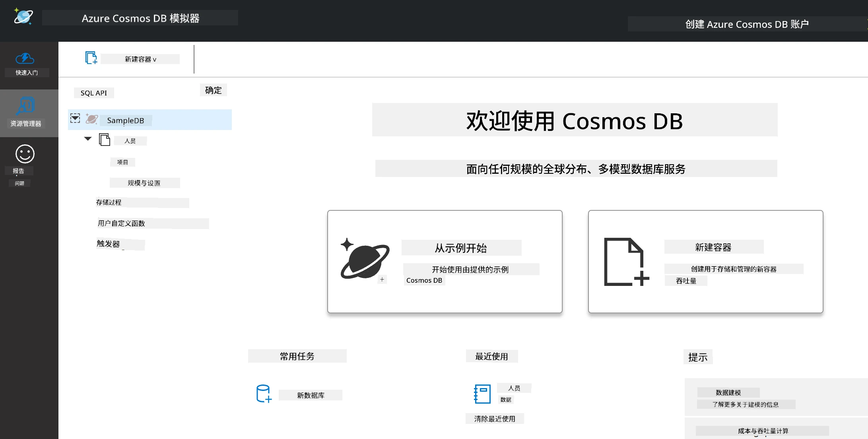The image size is (868, 439).
Task: Click 创建 Azure Cosmos DB 账户 link
Action: tap(747, 24)
